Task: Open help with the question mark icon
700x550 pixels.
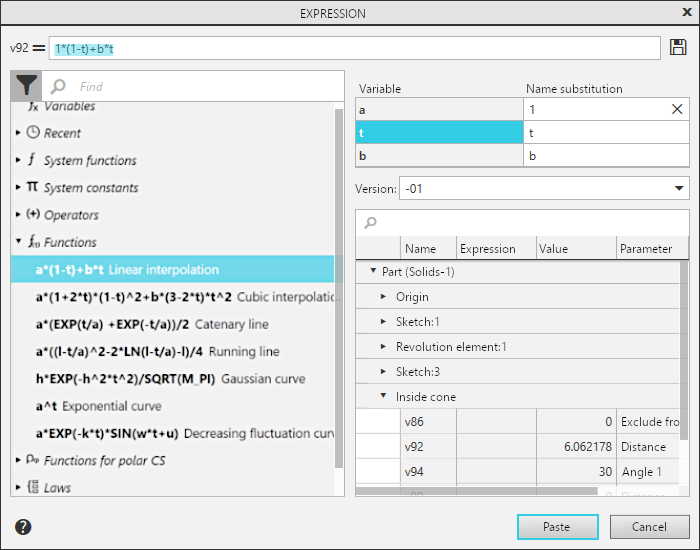Action: coord(23,527)
